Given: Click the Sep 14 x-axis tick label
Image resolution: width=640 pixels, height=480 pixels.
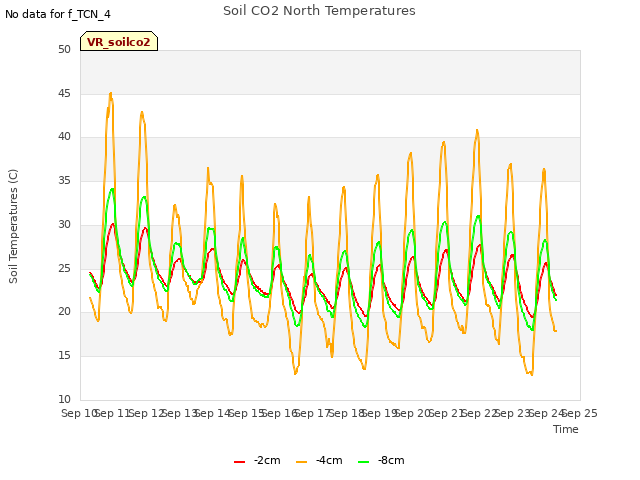Looking at the screenshot, I should (213, 413).
